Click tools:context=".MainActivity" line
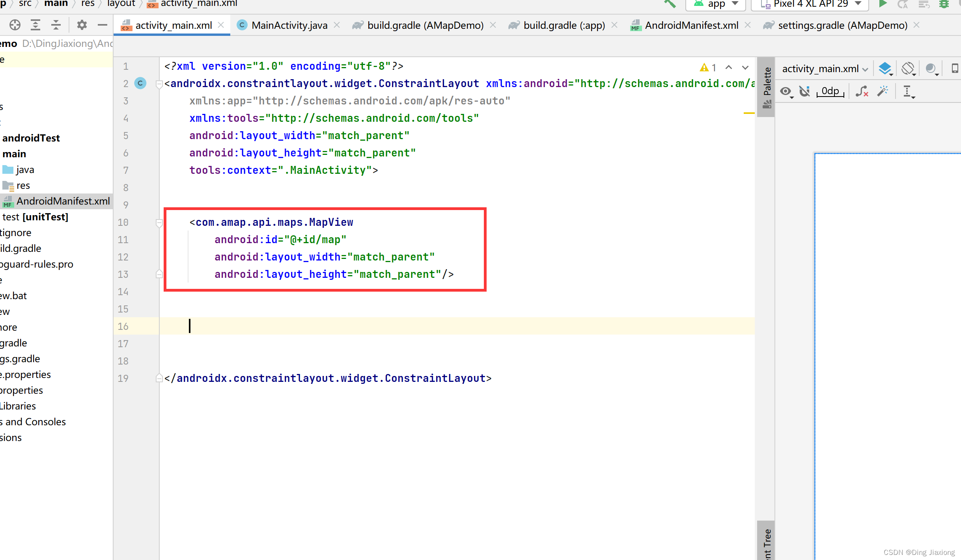 284,170
